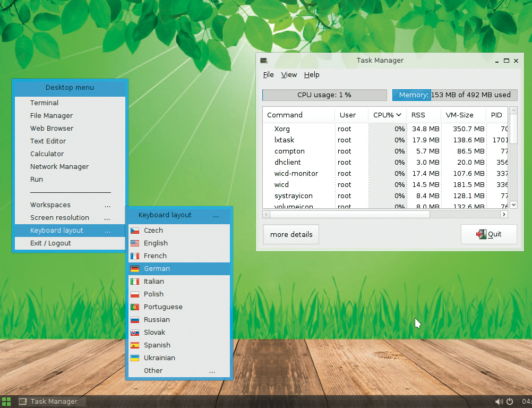The image size is (532, 408).
Task: Click the volume speaker tray icon
Action: pos(499,402)
